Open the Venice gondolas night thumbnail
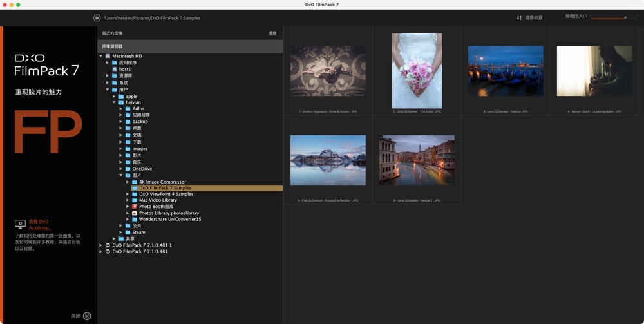Image resolution: width=644 pixels, height=324 pixels. point(506,71)
